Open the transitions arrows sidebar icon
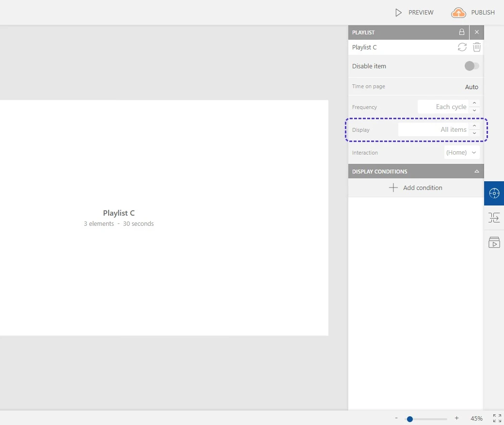504x425 pixels. point(494,218)
